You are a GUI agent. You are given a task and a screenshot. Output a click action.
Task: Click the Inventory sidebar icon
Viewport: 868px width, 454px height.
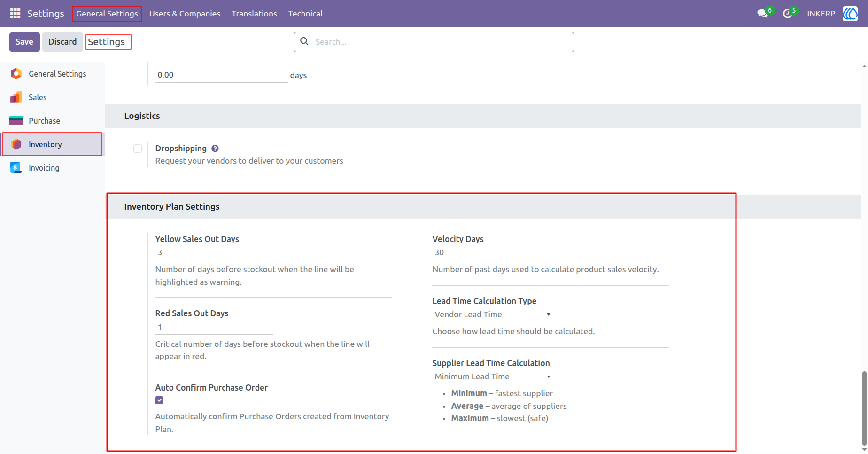16,144
